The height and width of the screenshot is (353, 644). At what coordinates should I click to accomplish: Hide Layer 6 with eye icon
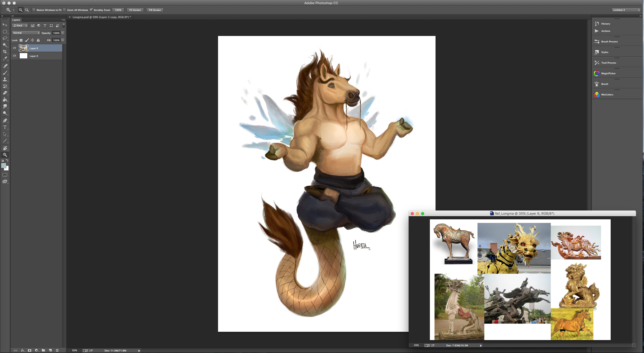pyautogui.click(x=14, y=48)
